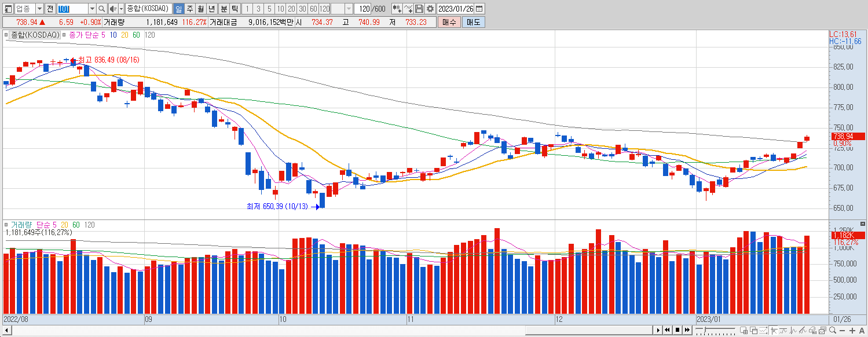The height and width of the screenshot is (337, 868).
Task: Select the 분 minute period button
Action: coord(224,9)
